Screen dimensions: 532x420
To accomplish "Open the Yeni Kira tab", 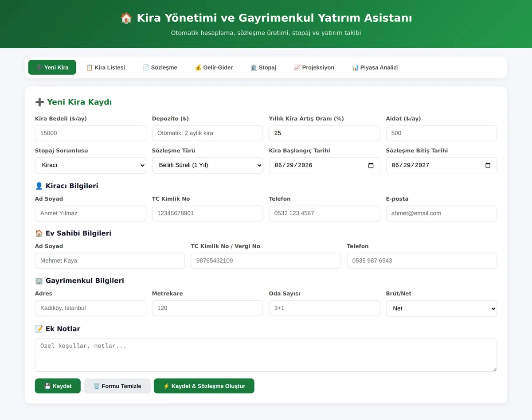I will 52,67.
